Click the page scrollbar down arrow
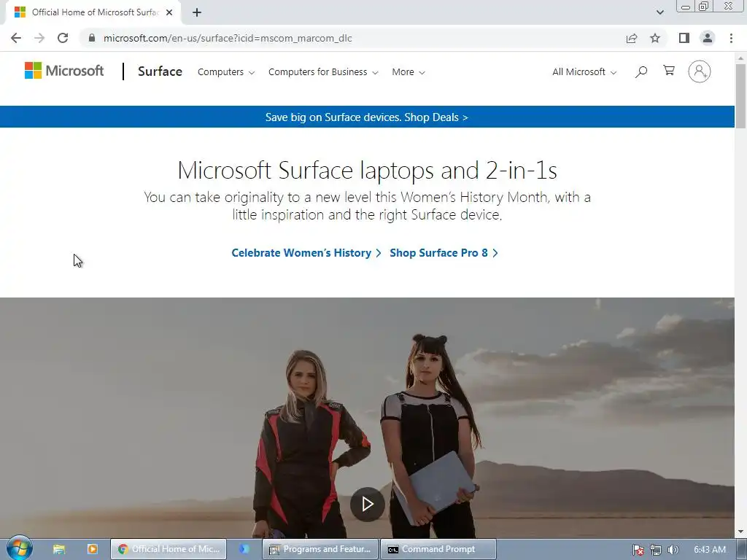The height and width of the screenshot is (560, 747). coord(740,532)
